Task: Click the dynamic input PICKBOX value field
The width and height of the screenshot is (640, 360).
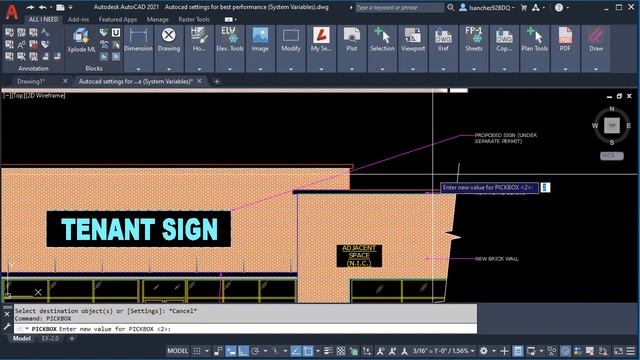Action: pyautogui.click(x=545, y=187)
